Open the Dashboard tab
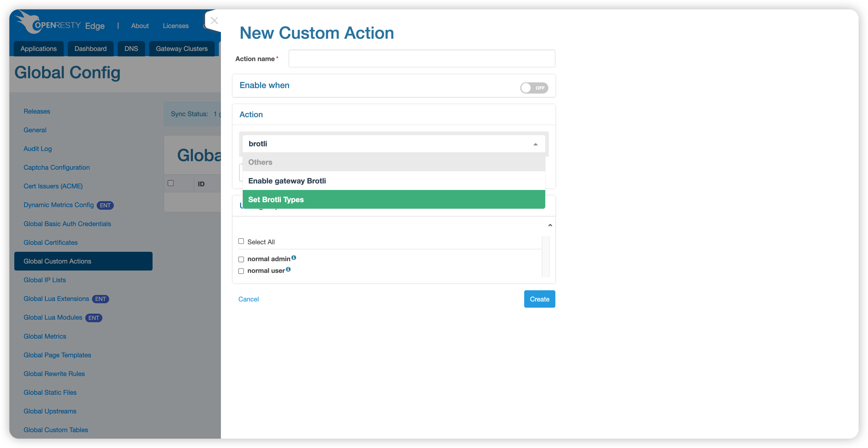Viewport: 868px width, 448px height. 90,49
